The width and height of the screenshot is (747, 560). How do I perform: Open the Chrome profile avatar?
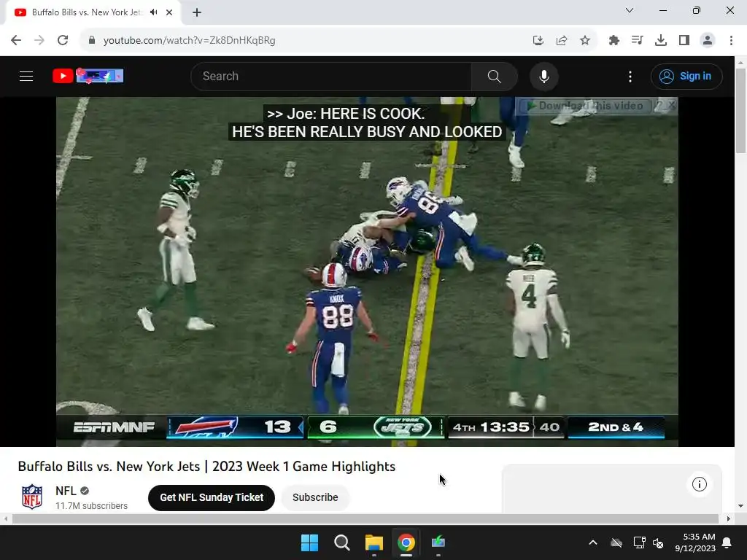pyautogui.click(x=708, y=41)
